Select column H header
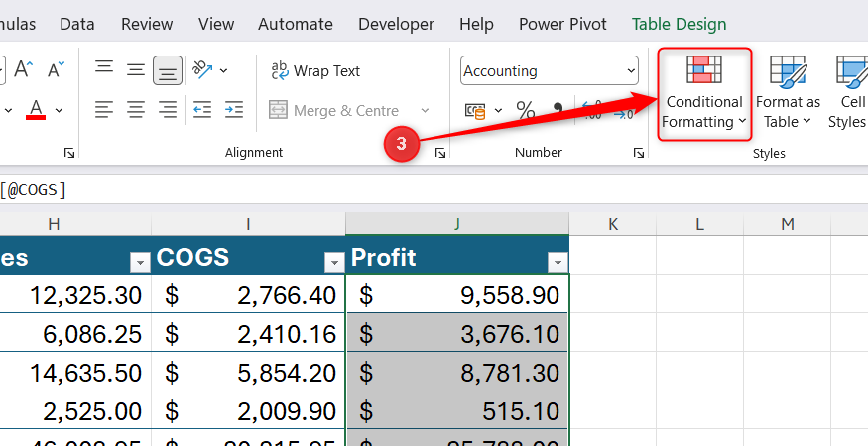The image size is (868, 446). point(54,224)
